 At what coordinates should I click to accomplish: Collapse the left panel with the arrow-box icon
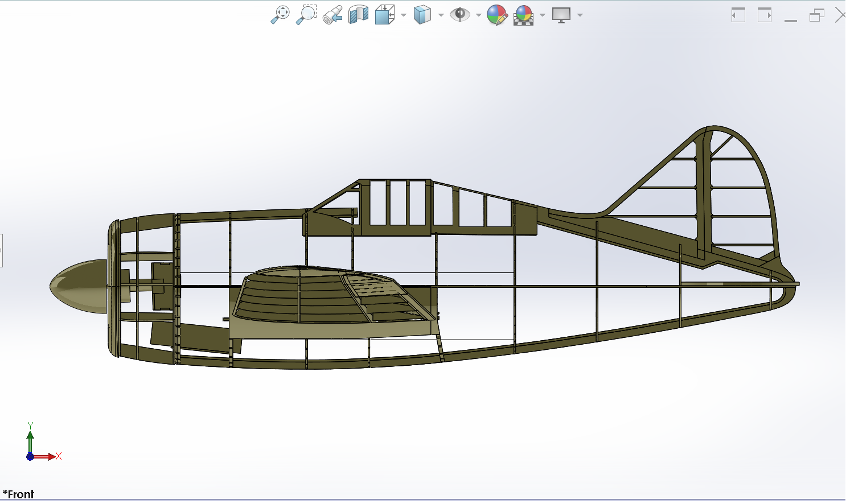pos(738,15)
